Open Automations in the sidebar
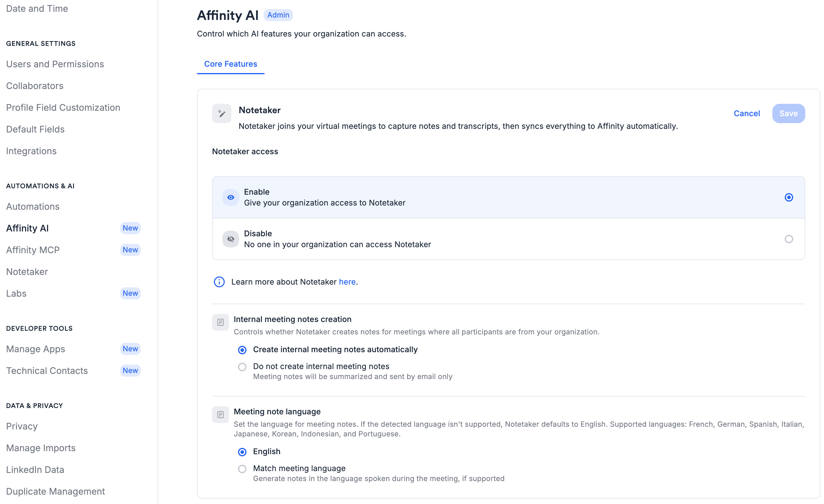This screenshot has width=824, height=504. (33, 206)
